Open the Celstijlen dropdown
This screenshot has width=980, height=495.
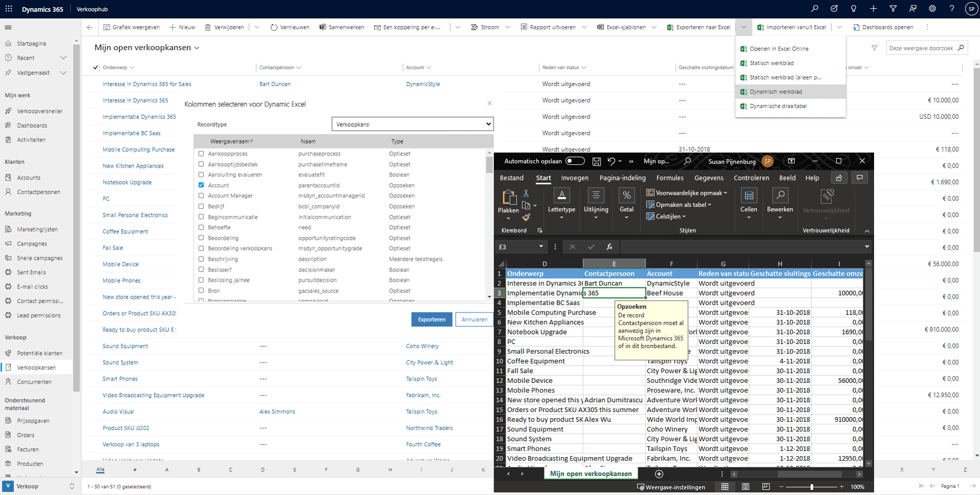tap(666, 217)
